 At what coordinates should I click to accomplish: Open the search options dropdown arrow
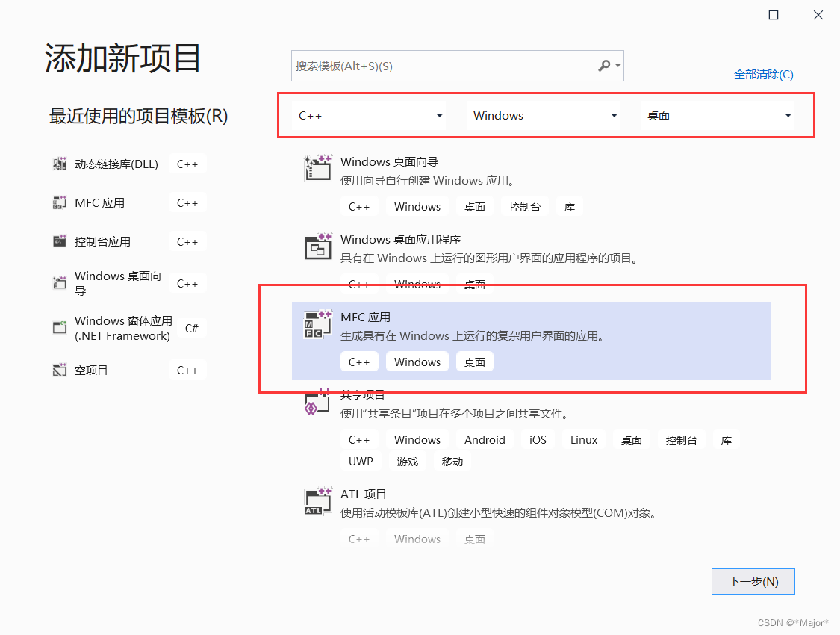pyautogui.click(x=617, y=66)
